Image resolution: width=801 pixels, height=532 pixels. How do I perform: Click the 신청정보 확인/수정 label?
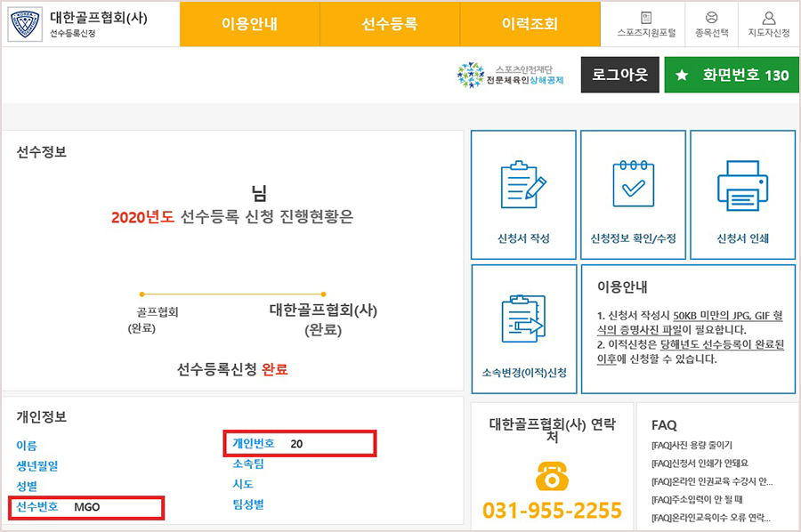634,238
